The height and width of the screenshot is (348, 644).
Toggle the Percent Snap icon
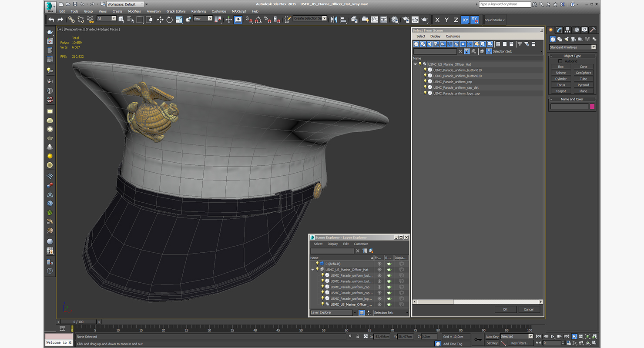click(267, 20)
